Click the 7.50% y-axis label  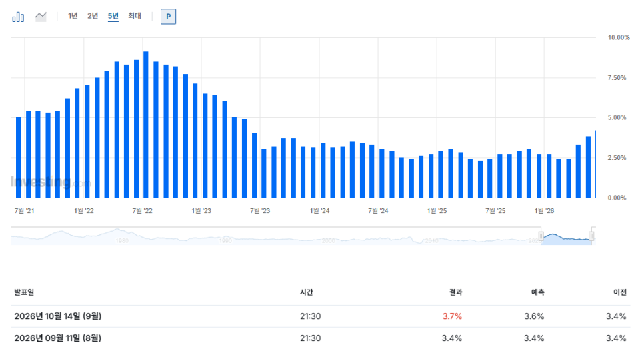[x=617, y=77]
